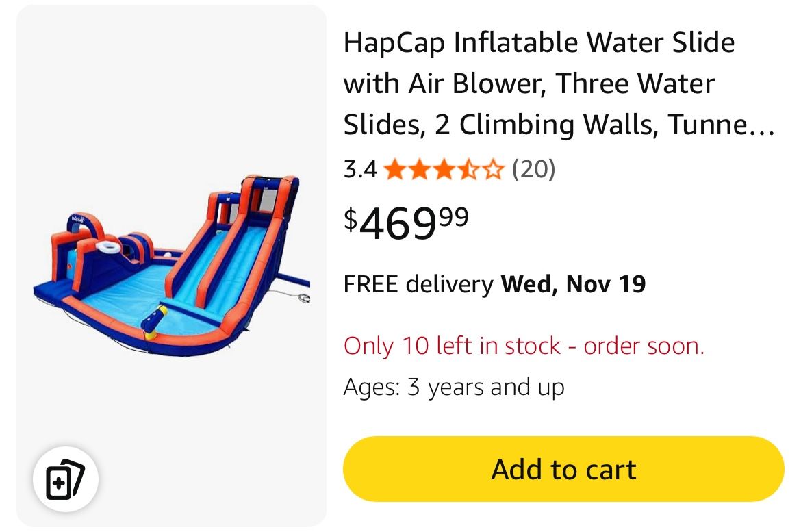Click the Only 10 left in stock warning
The height and width of the screenshot is (532, 801).
coord(524,346)
